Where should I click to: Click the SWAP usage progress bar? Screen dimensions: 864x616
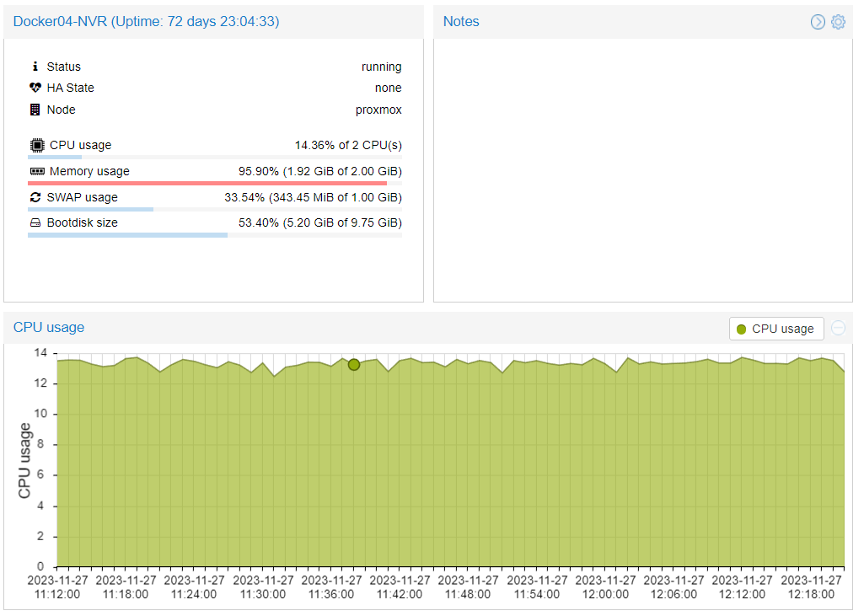click(215, 209)
